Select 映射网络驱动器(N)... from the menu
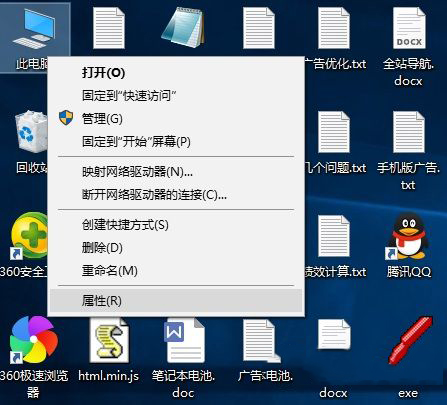 pyautogui.click(x=176, y=172)
